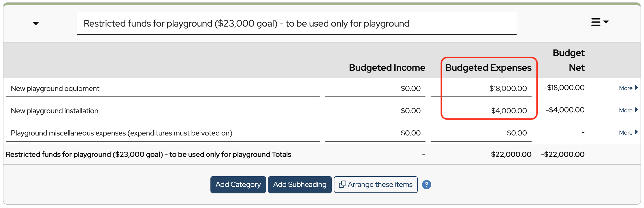
Task: Edit budgeted income for New playground equipment
Action: click(x=375, y=89)
